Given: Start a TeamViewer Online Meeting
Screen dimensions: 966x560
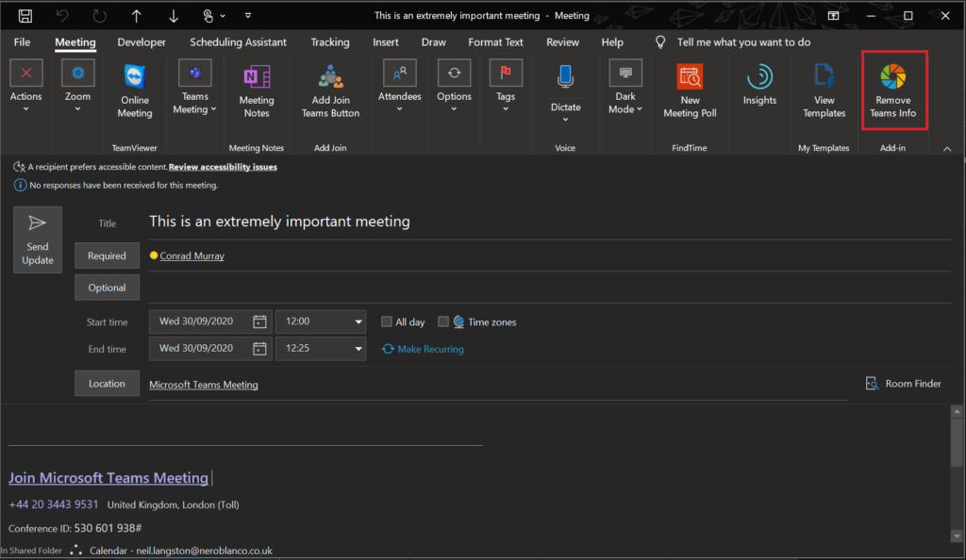Looking at the screenshot, I should 134,91.
